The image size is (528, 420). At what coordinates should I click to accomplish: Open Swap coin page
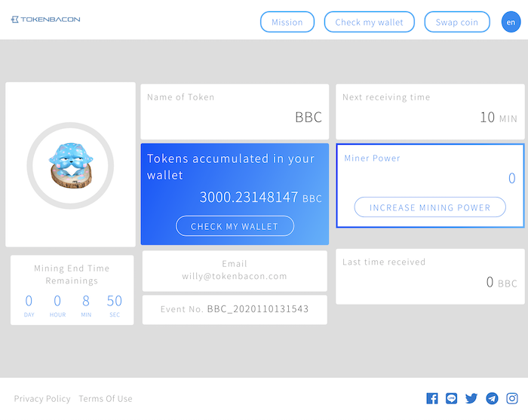(457, 22)
